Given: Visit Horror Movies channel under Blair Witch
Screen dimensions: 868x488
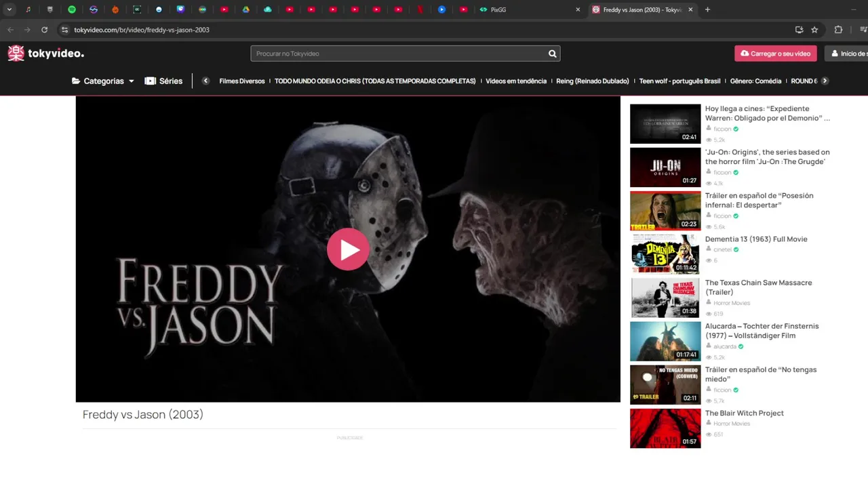Looking at the screenshot, I should (732, 424).
